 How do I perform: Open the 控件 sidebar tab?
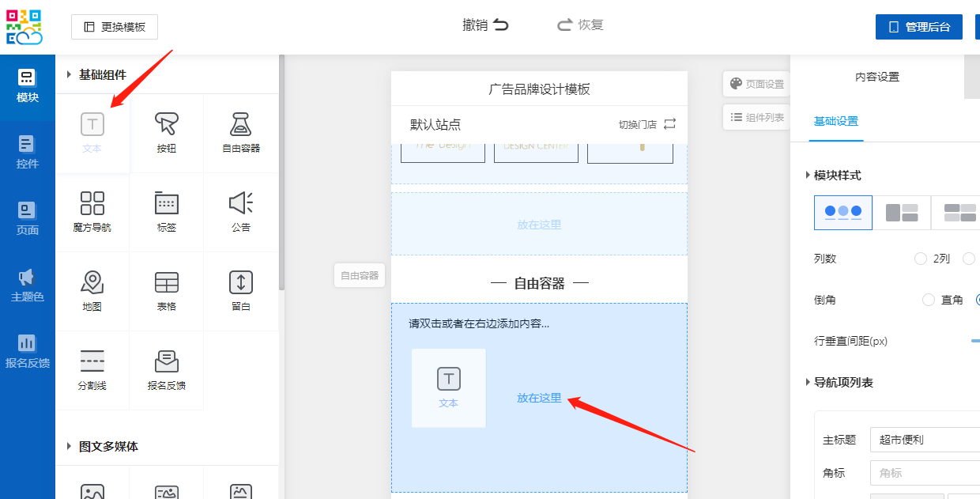pos(28,153)
